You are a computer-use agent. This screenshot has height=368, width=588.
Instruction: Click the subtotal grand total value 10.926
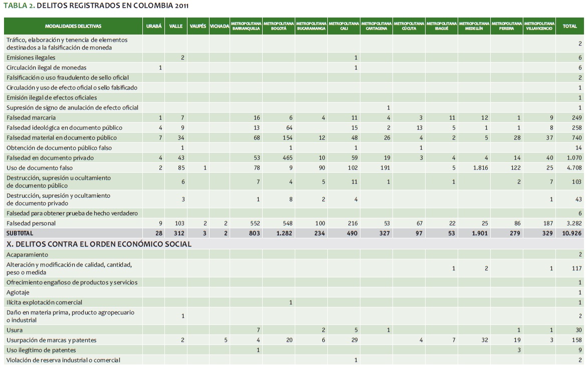point(571,233)
